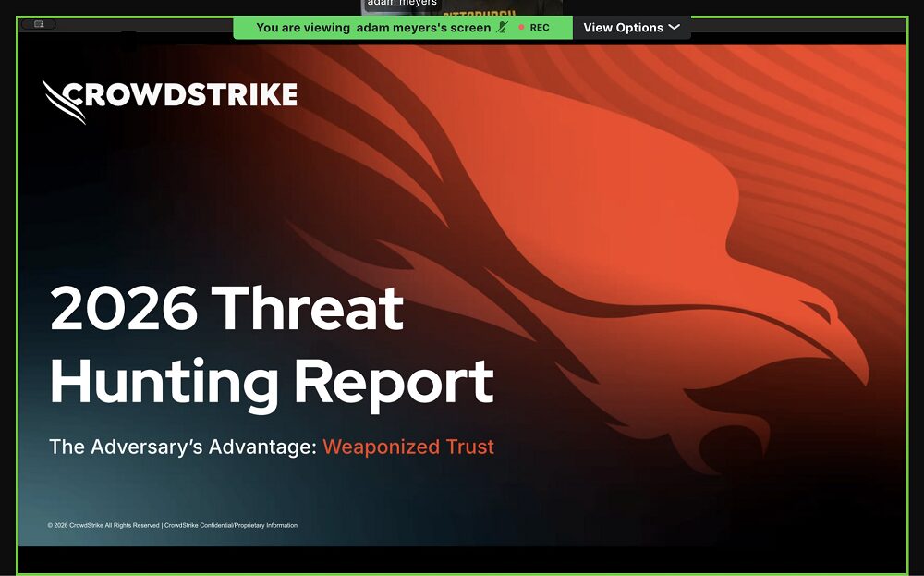Screen dimensions: 924x576
Task: Open the View Options dropdown
Action: tap(631, 28)
